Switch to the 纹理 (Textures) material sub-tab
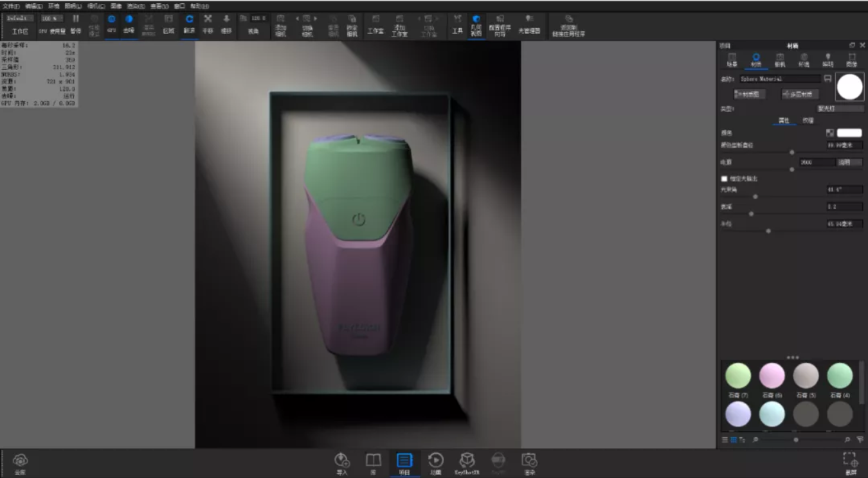868x478 pixels. click(x=808, y=120)
